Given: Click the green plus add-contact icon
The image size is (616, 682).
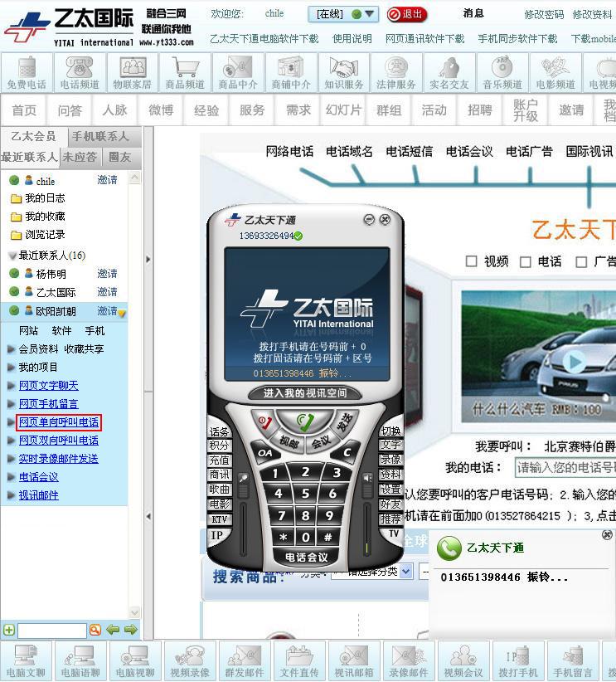Looking at the screenshot, I should click(8, 630).
